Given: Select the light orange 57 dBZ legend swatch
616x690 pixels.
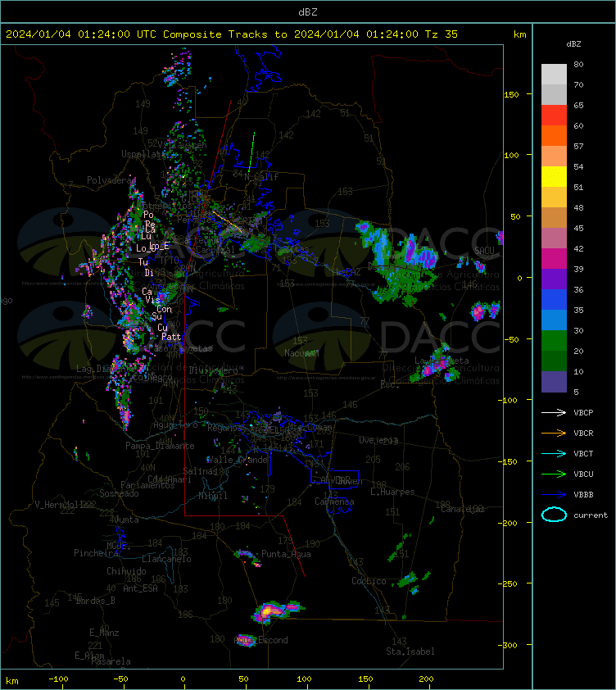Looking at the screenshot, I should coord(554,157).
